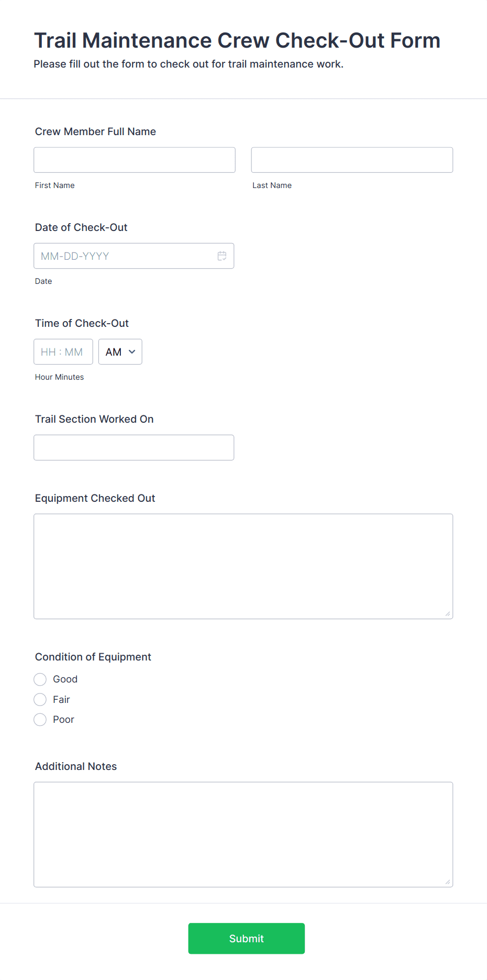Choose the Fair condition option
The width and height of the screenshot is (487, 980).
pos(40,700)
